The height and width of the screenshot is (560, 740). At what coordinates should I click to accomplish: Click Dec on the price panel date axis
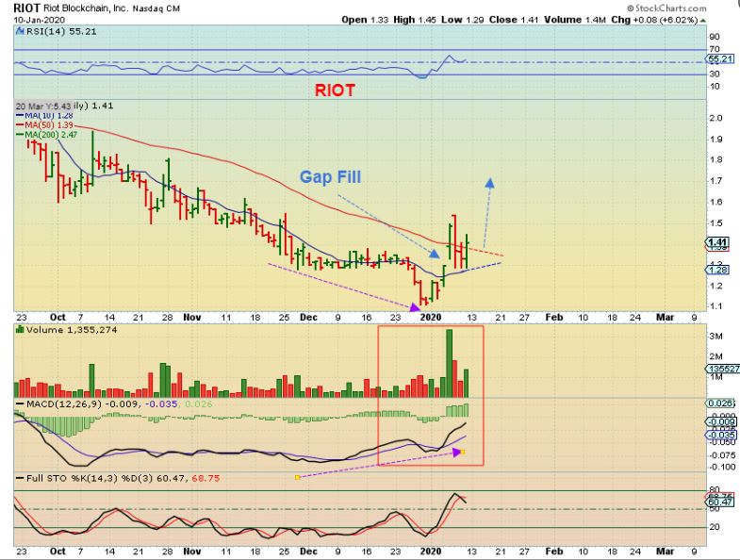(308, 318)
